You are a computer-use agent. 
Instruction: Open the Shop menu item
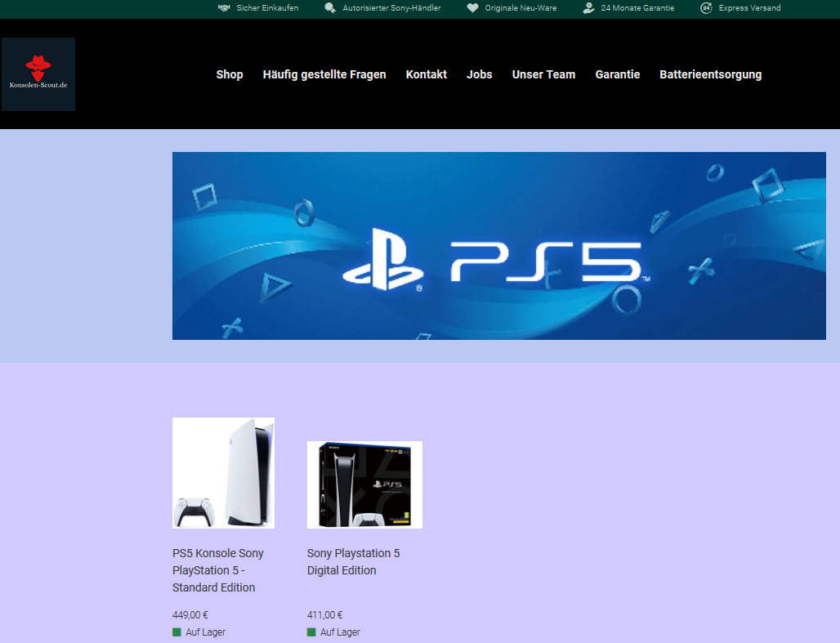click(230, 74)
